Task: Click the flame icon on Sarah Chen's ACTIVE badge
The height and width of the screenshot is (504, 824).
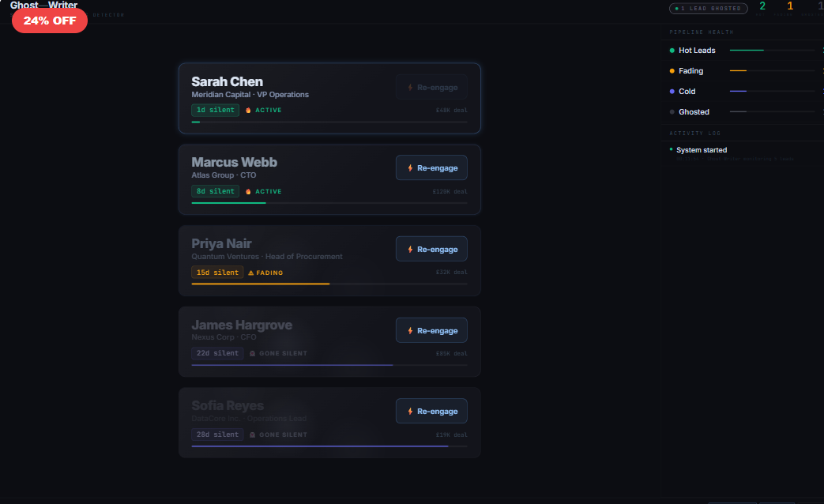Action: point(249,110)
